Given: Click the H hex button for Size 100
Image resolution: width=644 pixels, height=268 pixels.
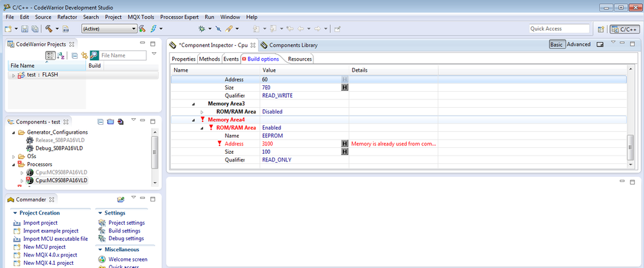Looking at the screenshot, I should click(345, 152).
